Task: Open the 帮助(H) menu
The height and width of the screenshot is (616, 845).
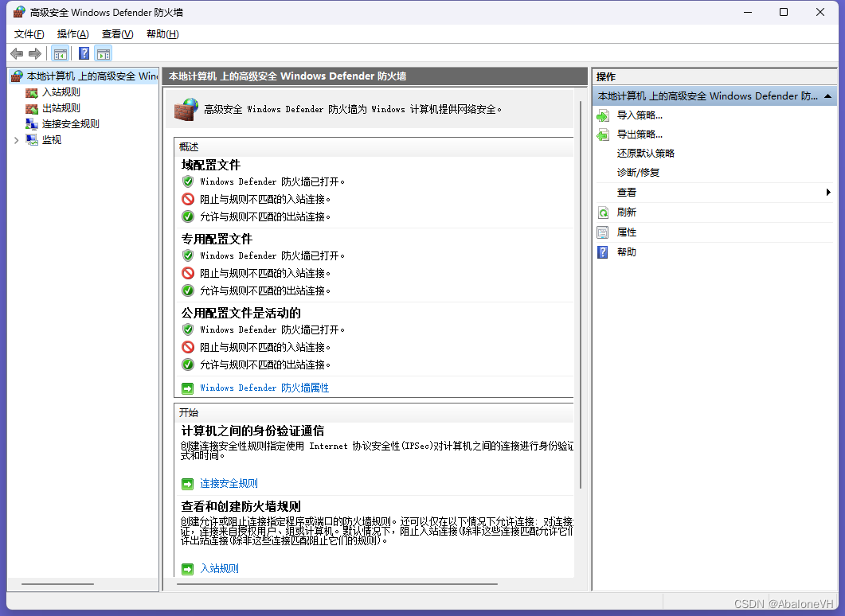Action: click(162, 34)
